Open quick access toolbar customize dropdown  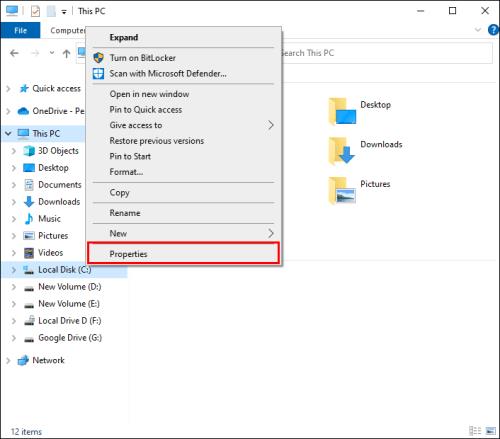tap(64, 12)
